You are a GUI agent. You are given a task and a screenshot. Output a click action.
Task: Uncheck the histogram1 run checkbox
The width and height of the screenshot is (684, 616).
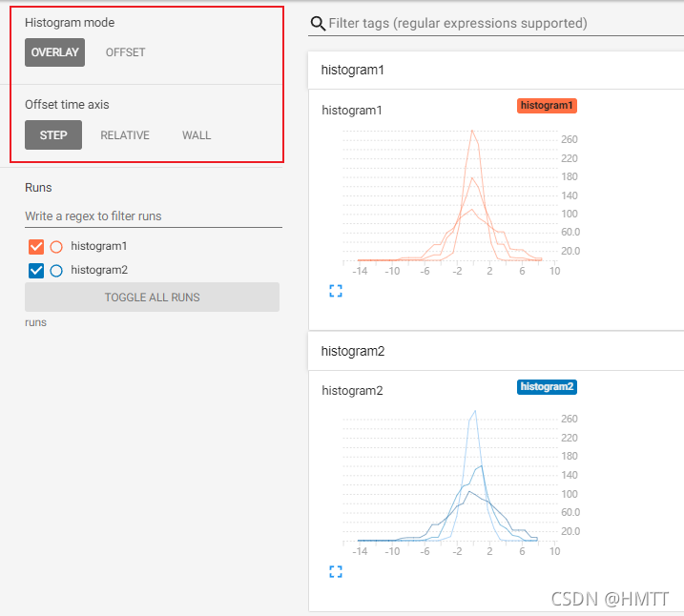(x=36, y=247)
